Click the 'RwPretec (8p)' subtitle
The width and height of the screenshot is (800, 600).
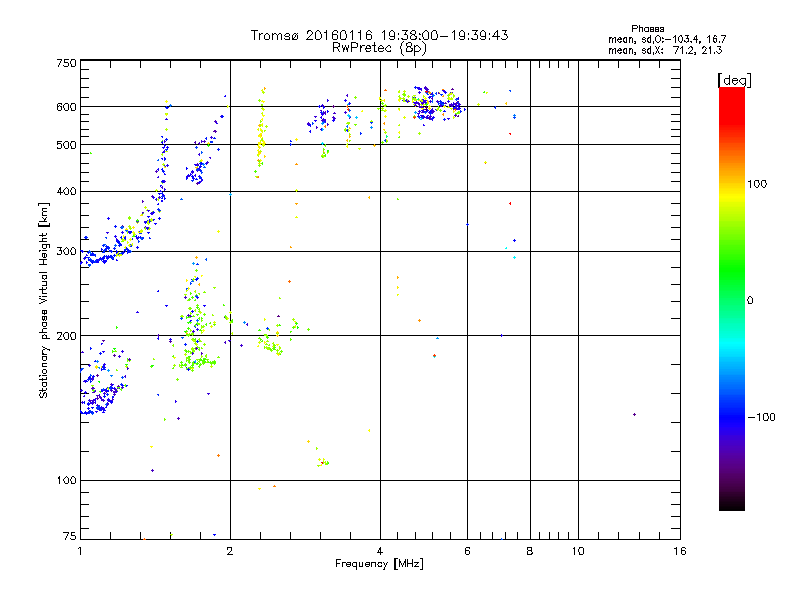379,48
